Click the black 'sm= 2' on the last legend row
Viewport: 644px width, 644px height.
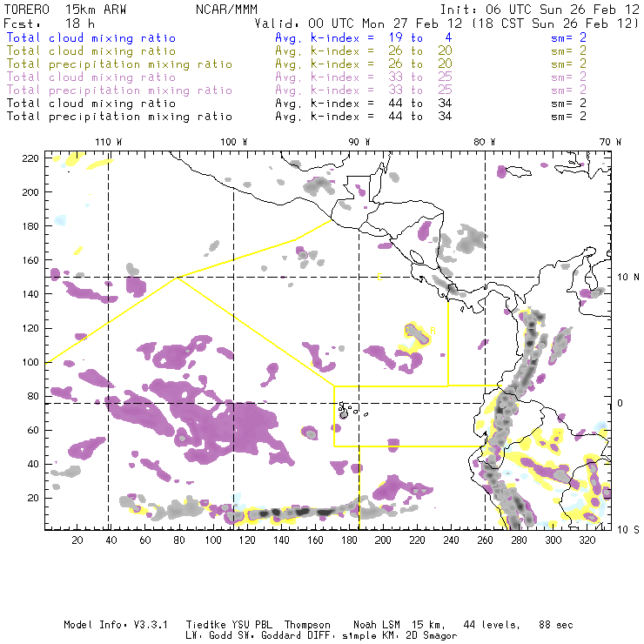pos(568,117)
